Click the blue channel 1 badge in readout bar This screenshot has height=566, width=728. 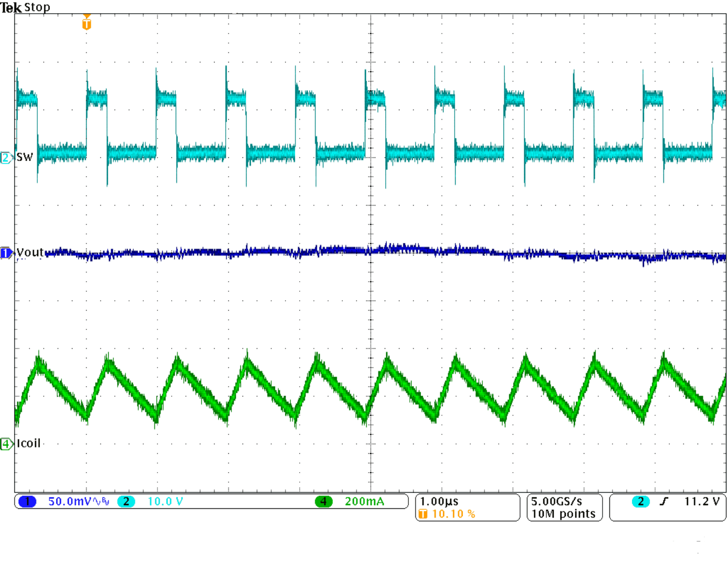tap(27, 501)
